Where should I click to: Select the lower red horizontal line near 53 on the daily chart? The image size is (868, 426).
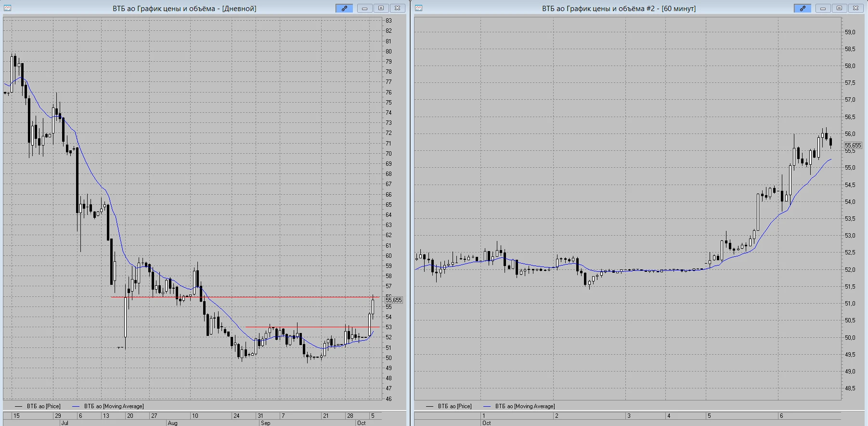312,327
